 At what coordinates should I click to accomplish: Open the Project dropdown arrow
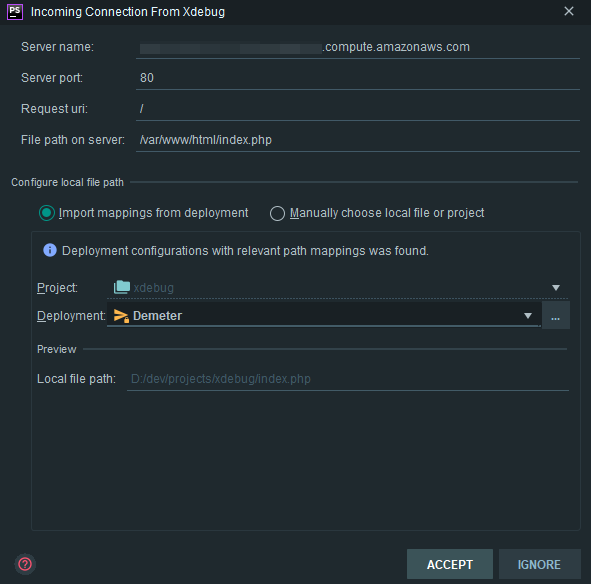[556, 288]
